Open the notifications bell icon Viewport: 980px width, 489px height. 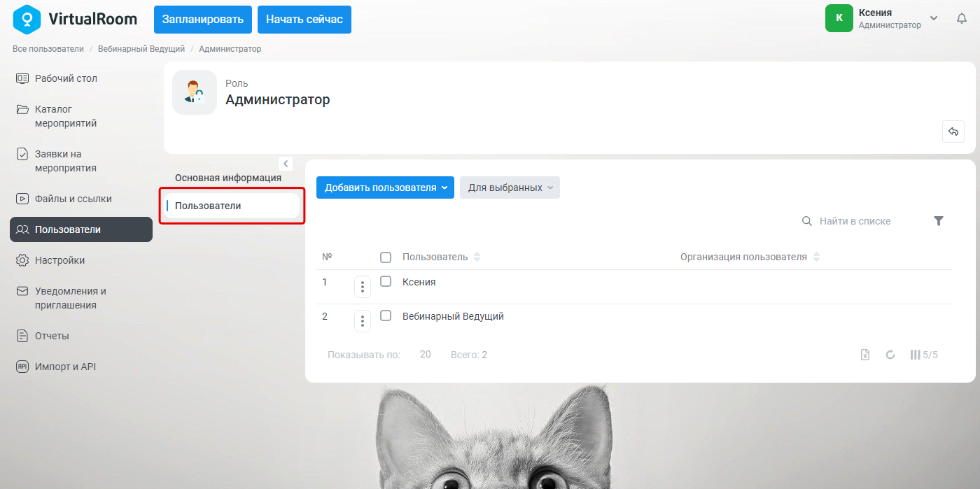962,19
